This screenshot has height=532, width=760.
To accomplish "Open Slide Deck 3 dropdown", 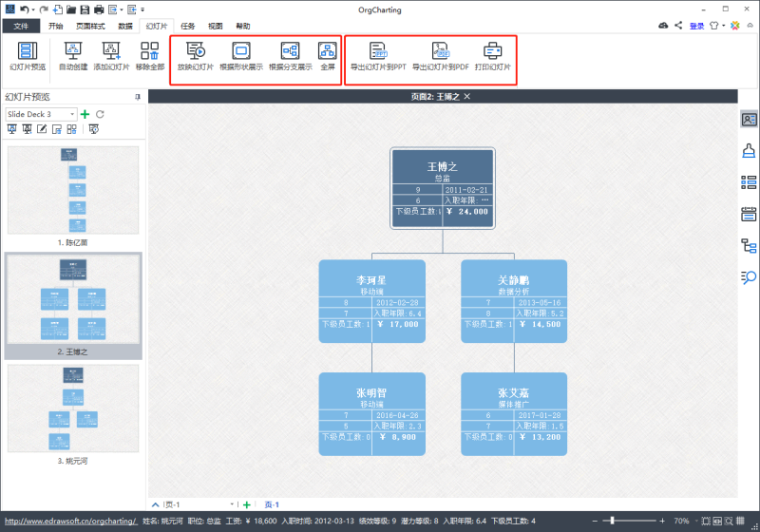I will 72,114.
